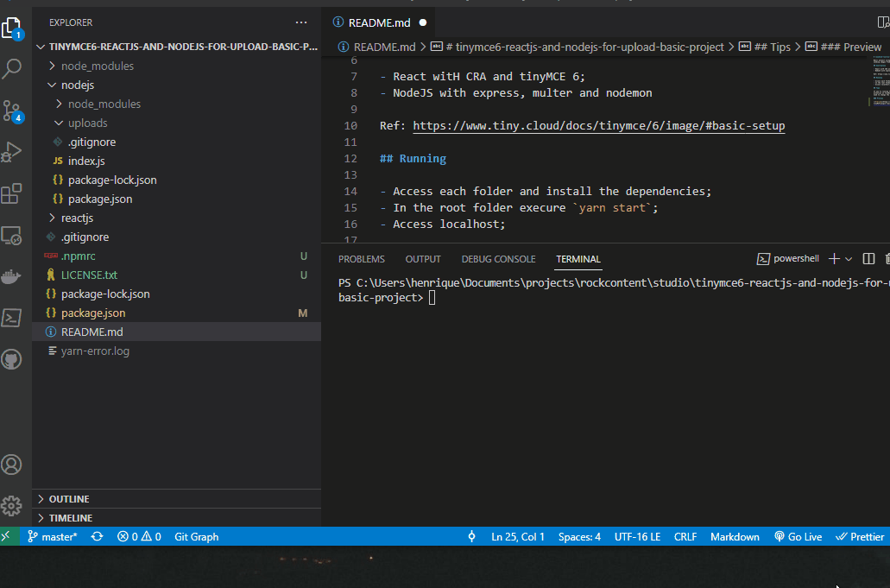Click the remote window indicator in status bar
The width and height of the screenshot is (890, 588).
[x=6, y=536]
